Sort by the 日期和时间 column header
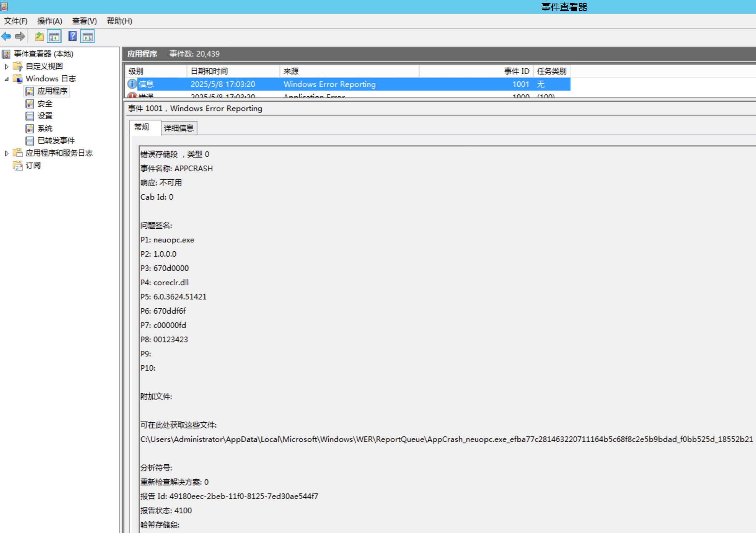This screenshot has width=756, height=533. (233, 71)
